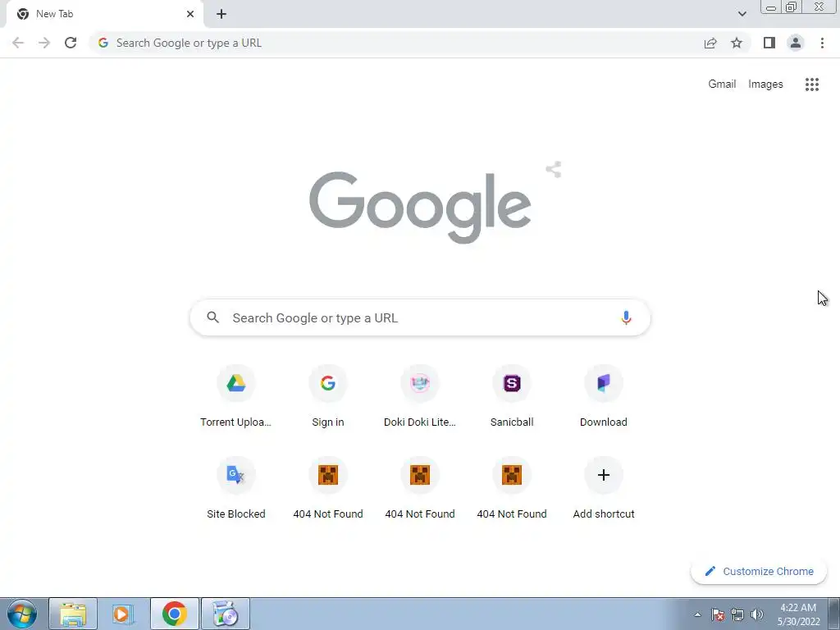This screenshot has width=840, height=630.
Task: Click the magnifier icon in the search box
Action: [x=212, y=317]
